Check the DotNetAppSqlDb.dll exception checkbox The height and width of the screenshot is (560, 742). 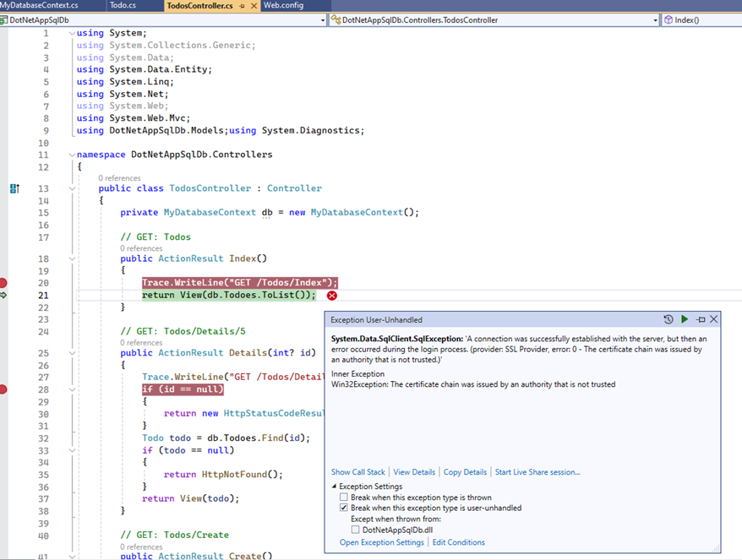(x=356, y=530)
